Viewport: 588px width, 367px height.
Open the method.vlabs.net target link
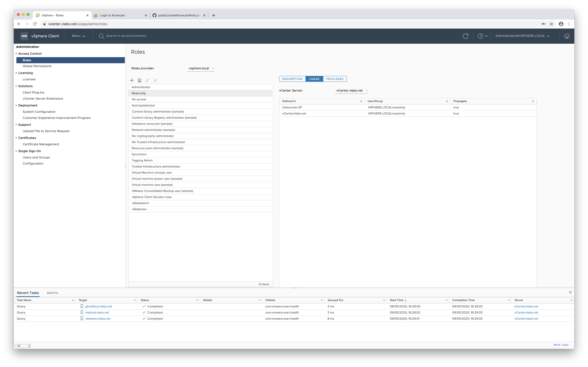pyautogui.click(x=97, y=313)
